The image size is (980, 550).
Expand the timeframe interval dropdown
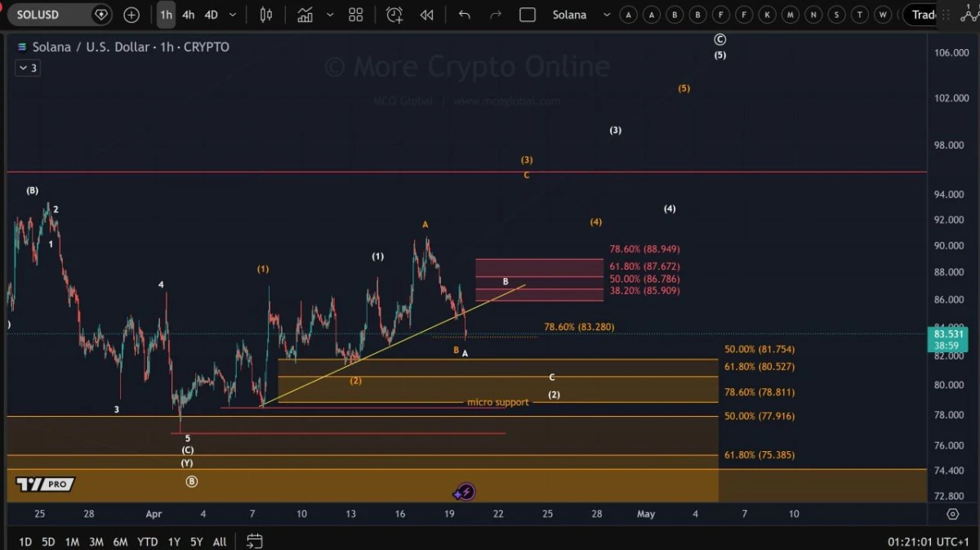point(233,15)
